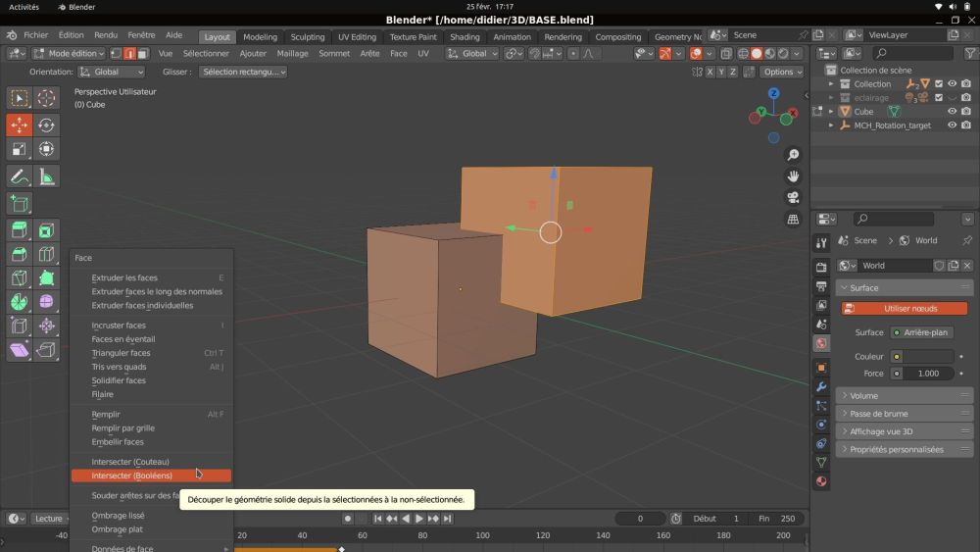Collapse the Surface panel
Screen dimensions: 980x552
click(x=905, y=288)
